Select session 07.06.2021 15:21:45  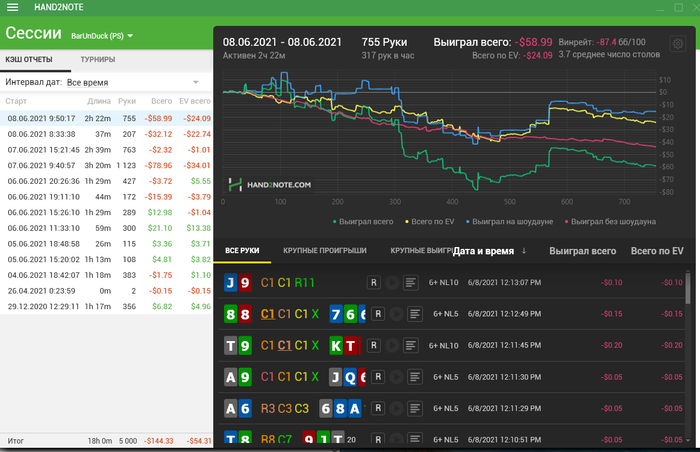106,150
